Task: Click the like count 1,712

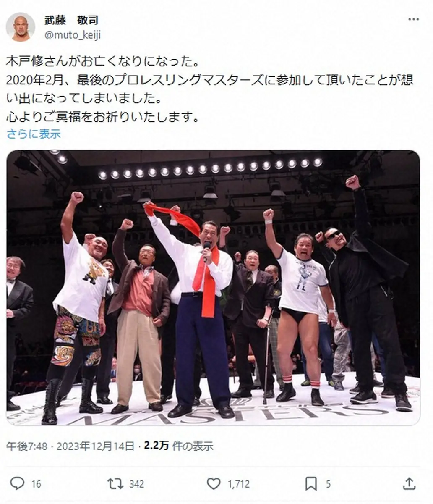Action: (238, 484)
